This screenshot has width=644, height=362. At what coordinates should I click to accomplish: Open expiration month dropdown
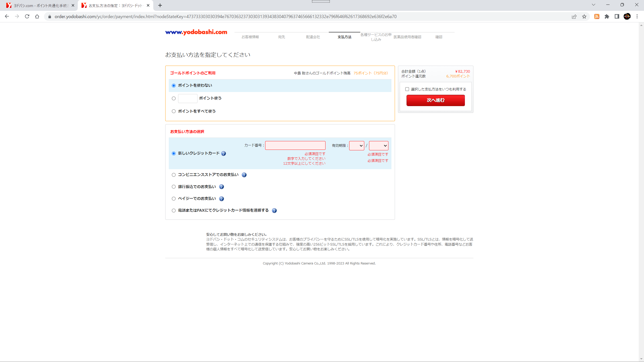click(356, 146)
